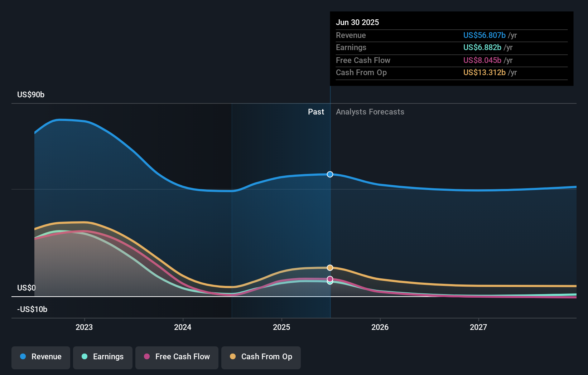Select the Revenue data point marker on the chart

(330, 174)
